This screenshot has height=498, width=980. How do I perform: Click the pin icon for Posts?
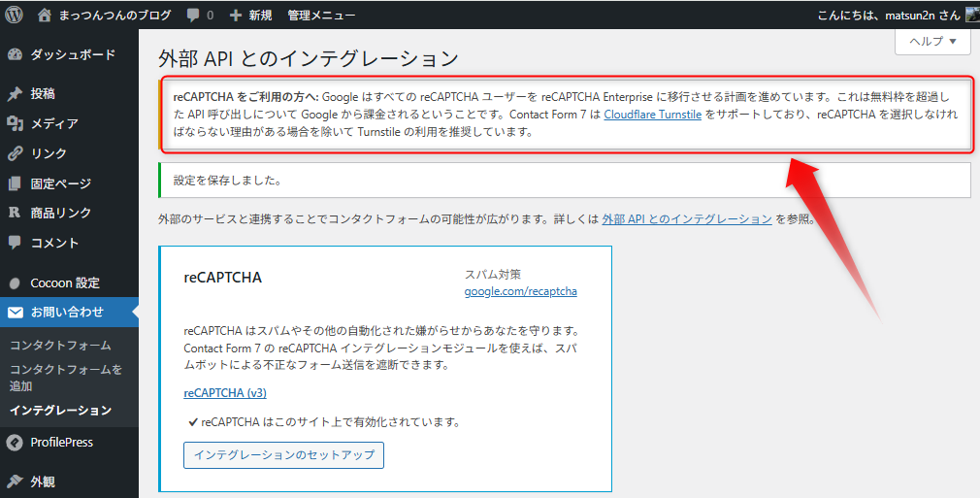[x=15, y=94]
